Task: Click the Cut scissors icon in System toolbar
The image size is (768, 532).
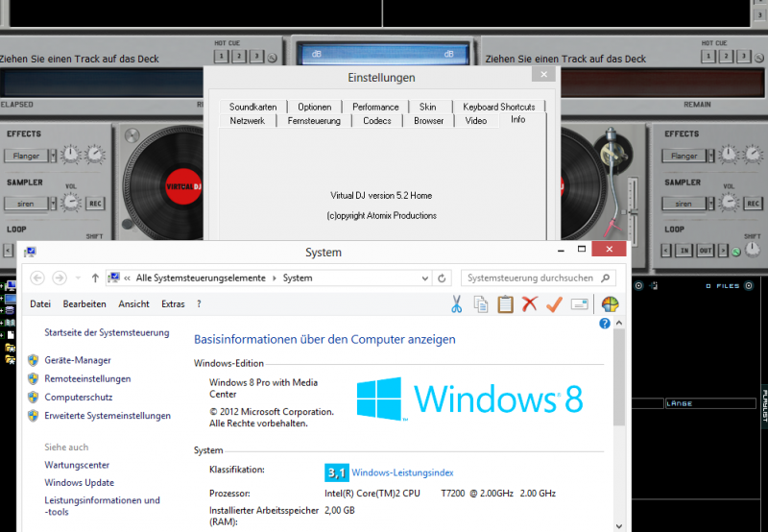Action: pos(457,304)
